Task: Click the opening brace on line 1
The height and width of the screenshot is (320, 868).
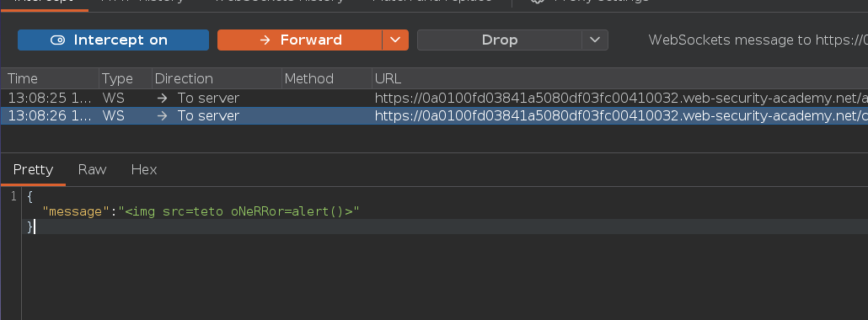Action: tap(29, 196)
